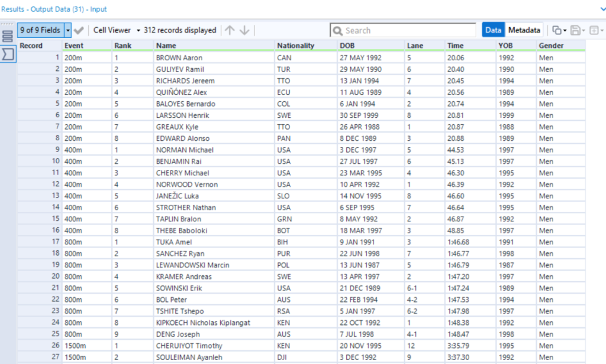Select the cell BALOYES Bernardo

click(214, 104)
